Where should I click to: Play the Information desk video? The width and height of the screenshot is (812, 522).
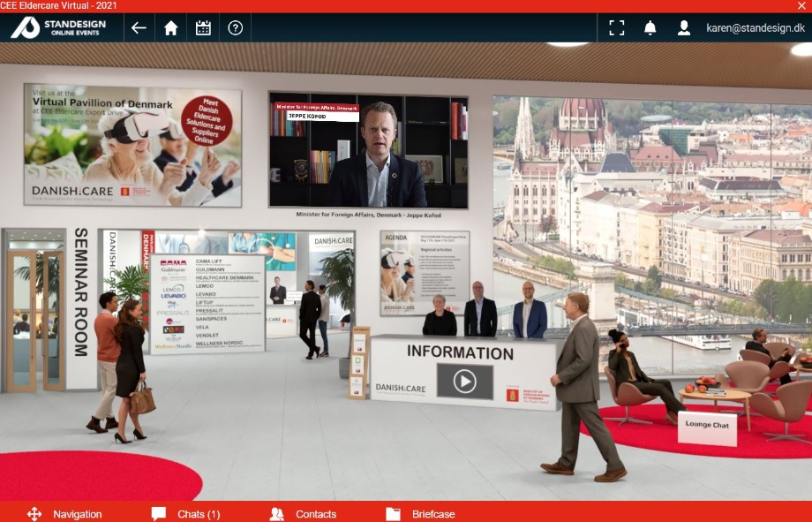coord(464,382)
